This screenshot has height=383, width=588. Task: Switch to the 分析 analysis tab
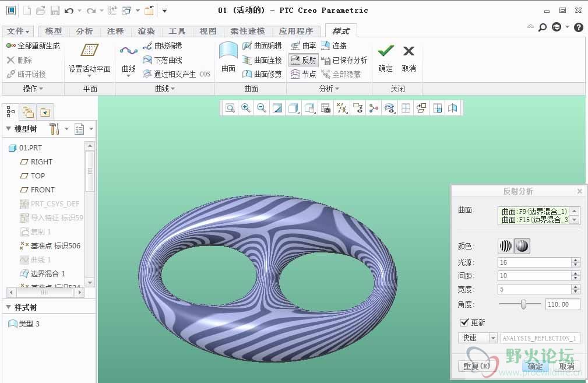[x=84, y=31]
